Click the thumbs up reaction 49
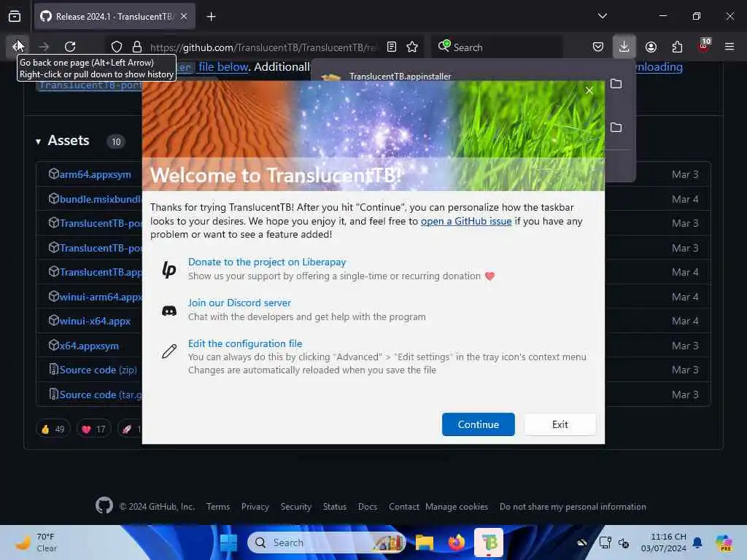This screenshot has width=747, height=560. [53, 429]
